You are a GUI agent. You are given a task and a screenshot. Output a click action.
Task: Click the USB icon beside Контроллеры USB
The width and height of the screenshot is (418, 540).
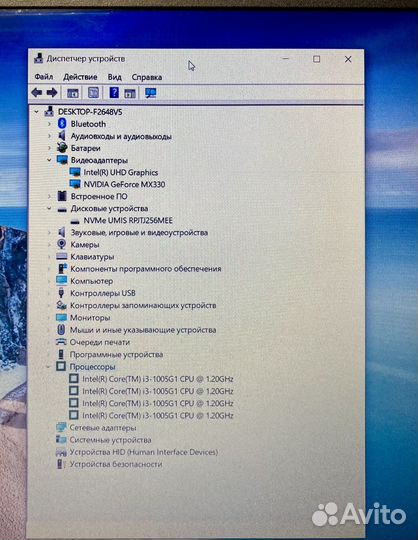[61, 293]
